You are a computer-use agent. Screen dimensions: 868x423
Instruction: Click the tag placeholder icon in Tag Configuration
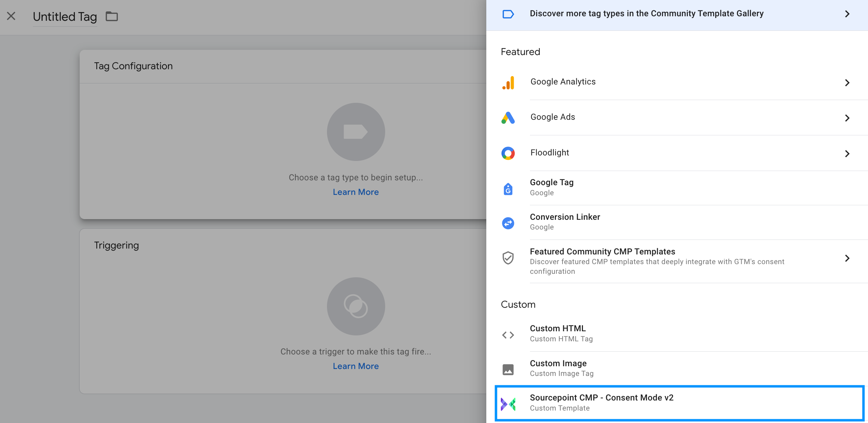coord(356,132)
